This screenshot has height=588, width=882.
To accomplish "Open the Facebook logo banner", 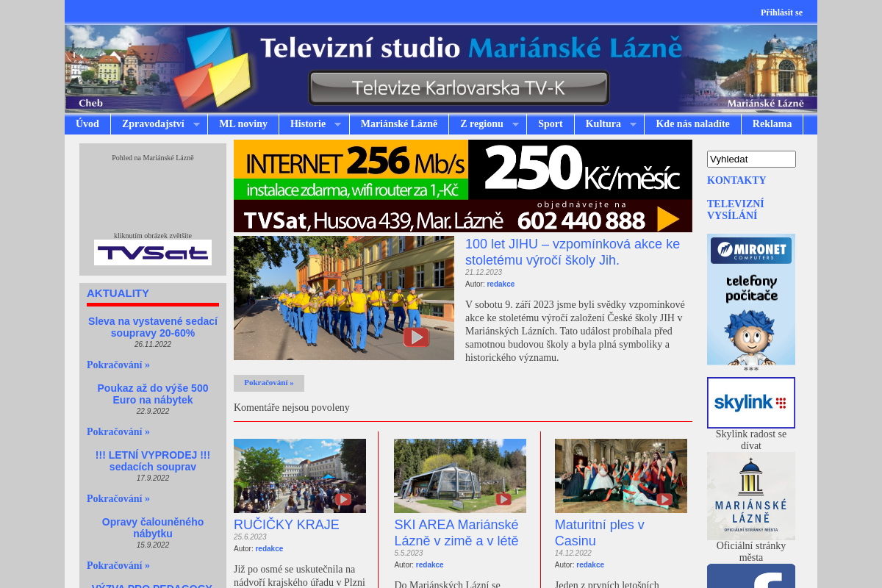I will tap(751, 576).
